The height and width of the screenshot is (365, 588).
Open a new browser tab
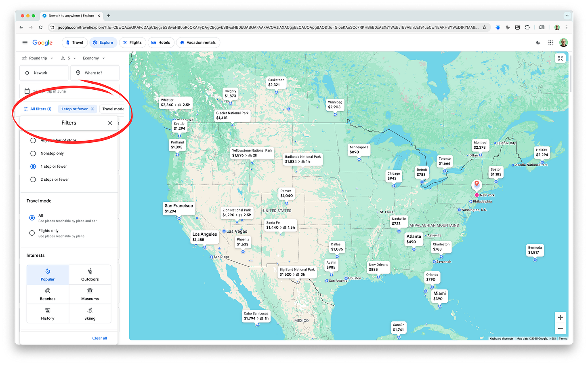pyautogui.click(x=108, y=16)
